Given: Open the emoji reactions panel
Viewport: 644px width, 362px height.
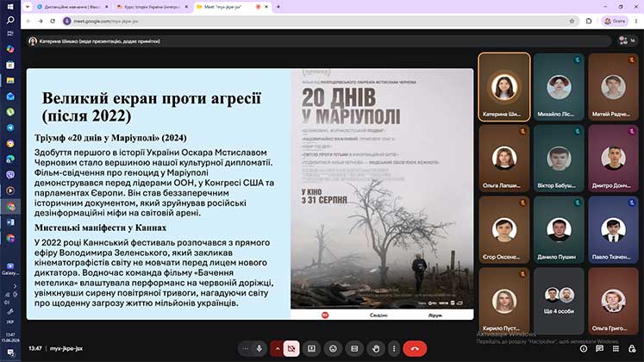Looking at the screenshot, I should [333, 348].
